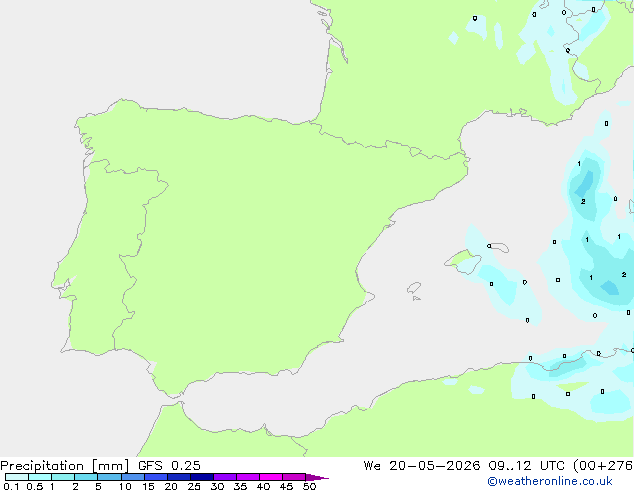Click the 'We 20-05-2026' date text
The height and width of the screenshot is (490, 634).
[422, 466]
